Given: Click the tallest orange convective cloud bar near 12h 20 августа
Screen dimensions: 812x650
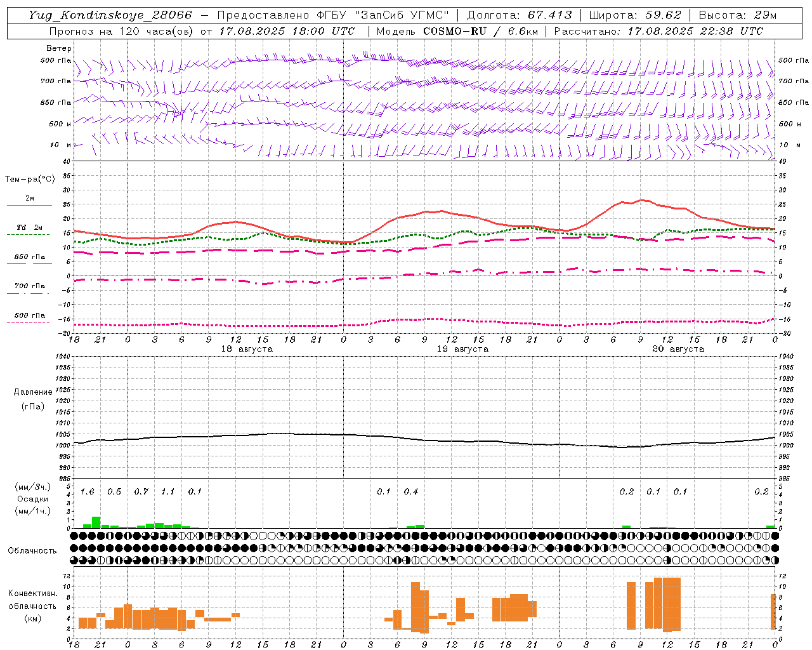Looking at the screenshot, I should 667,604.
